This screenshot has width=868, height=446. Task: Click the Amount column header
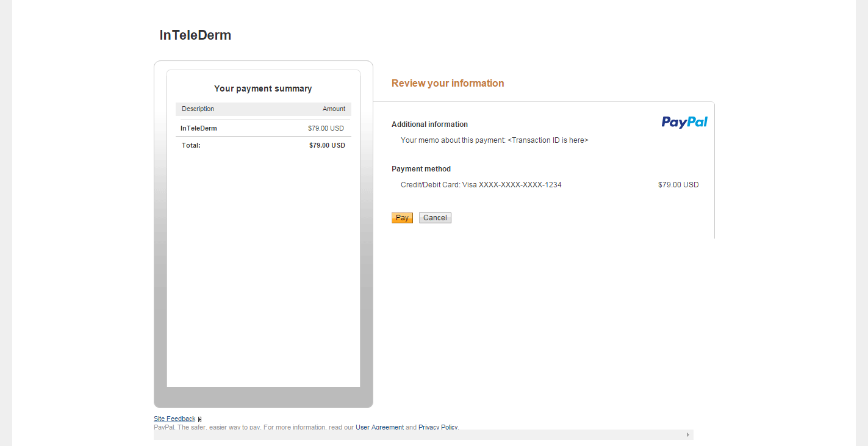pos(334,109)
